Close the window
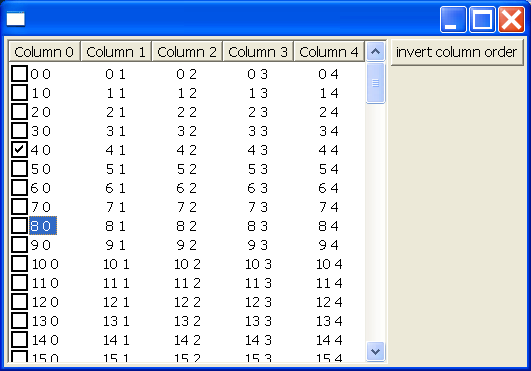This screenshot has width=531, height=371. pyautogui.click(x=511, y=19)
